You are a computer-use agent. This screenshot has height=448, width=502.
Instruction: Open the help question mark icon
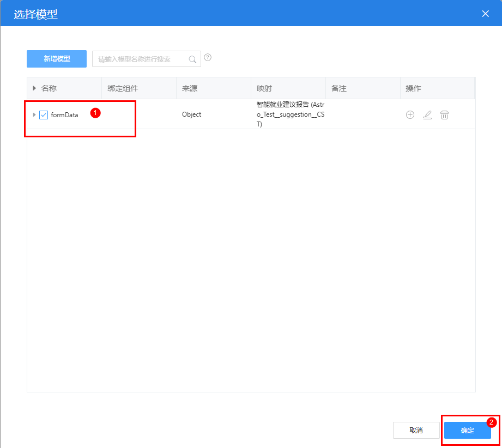tap(208, 57)
